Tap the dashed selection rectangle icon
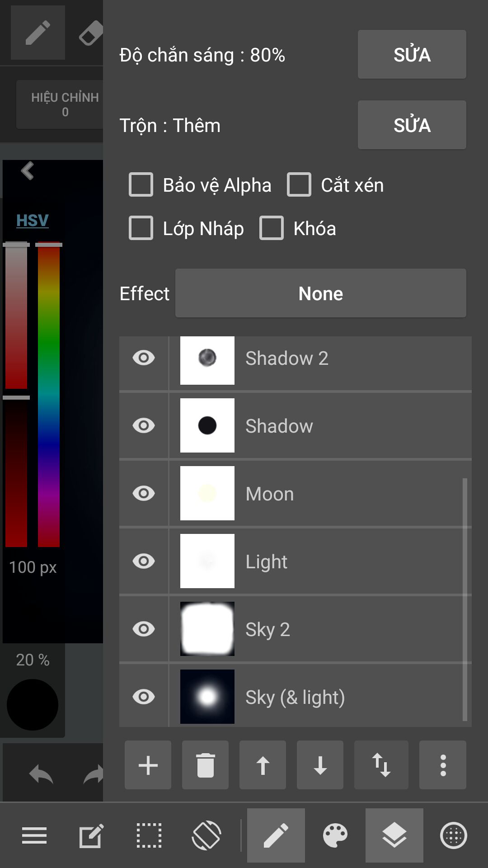This screenshot has width=488, height=868. [149, 835]
